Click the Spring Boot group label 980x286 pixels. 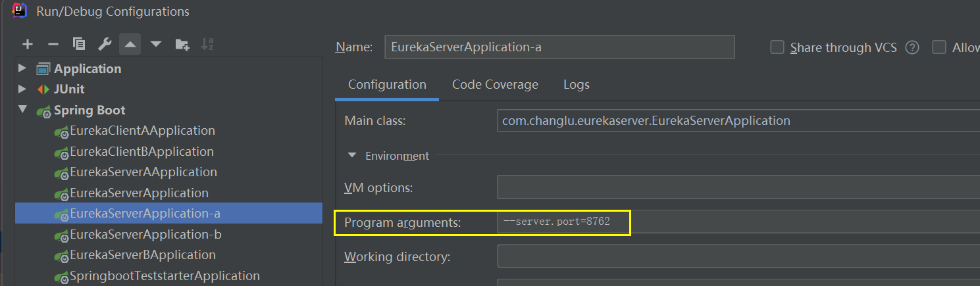90,110
